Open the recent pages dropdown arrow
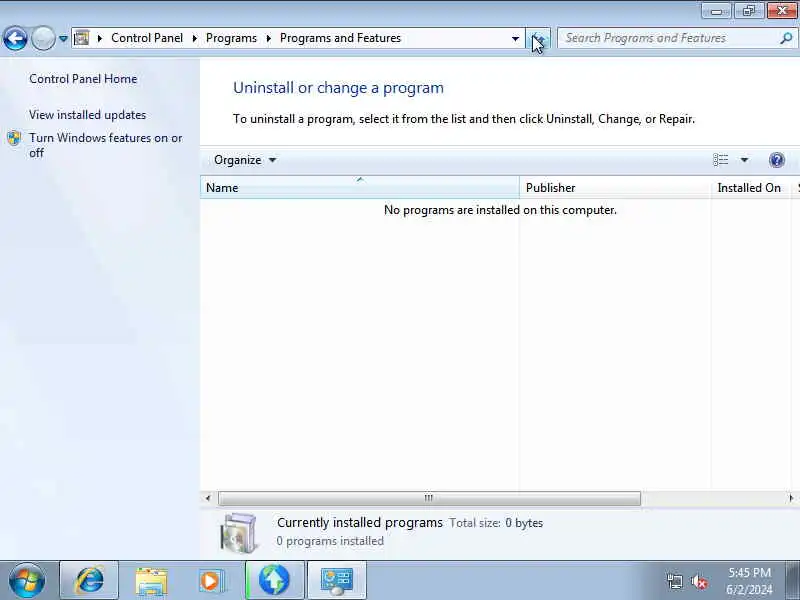Image resolution: width=800 pixels, height=600 pixels. click(63, 38)
